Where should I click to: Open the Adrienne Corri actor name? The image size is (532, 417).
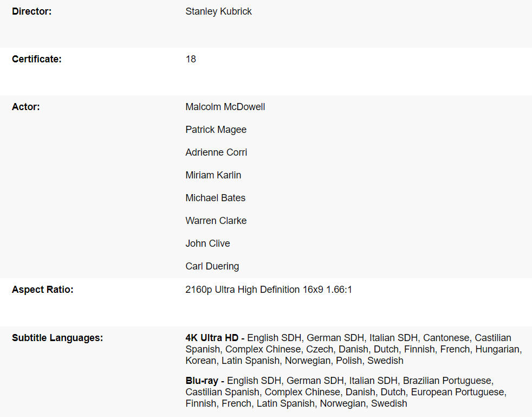[216, 152]
